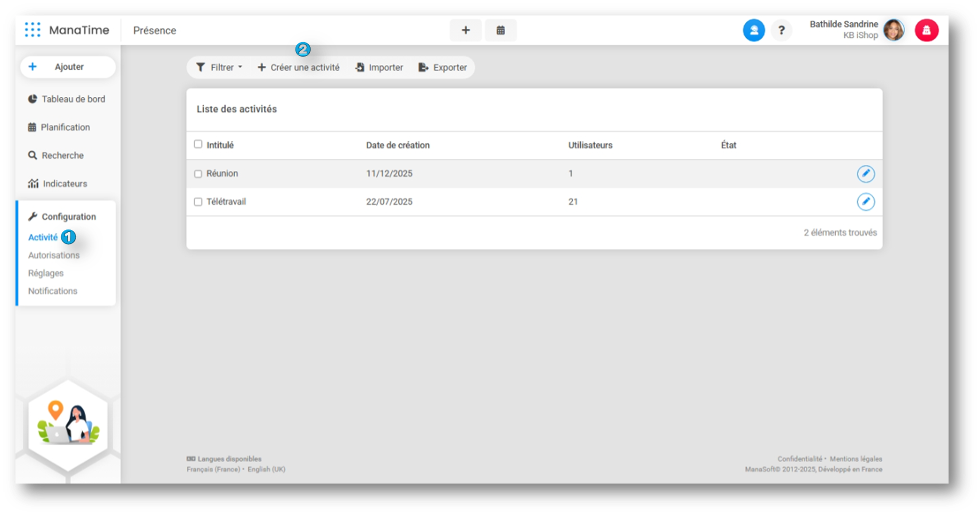Toggle the select-all Intitulé checkbox
980x515 pixels.
click(198, 144)
